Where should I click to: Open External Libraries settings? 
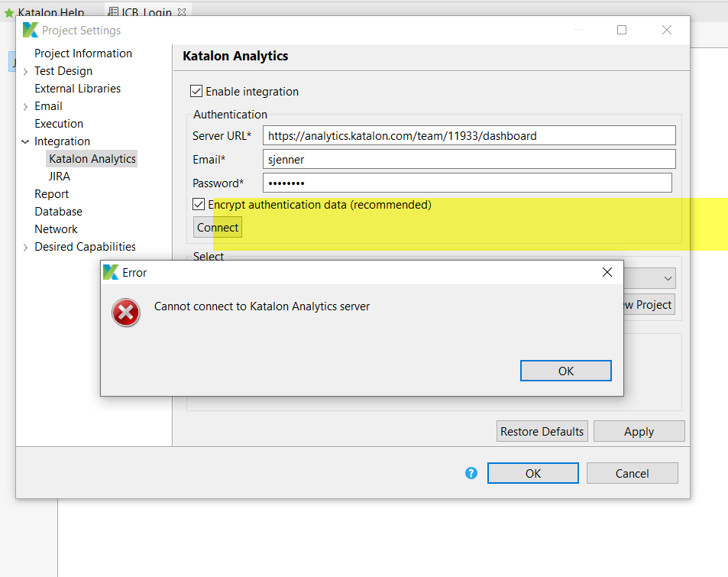point(77,89)
